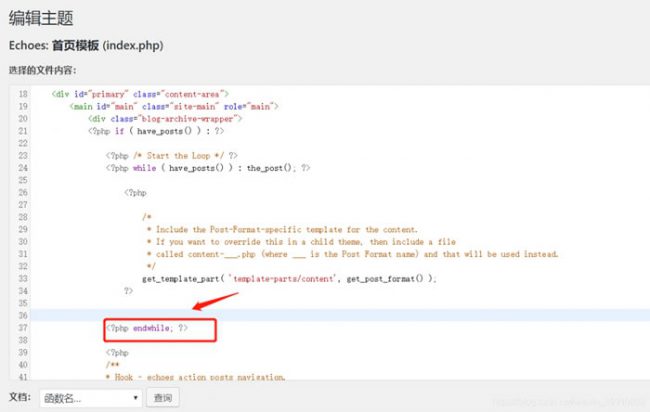This screenshot has height=412, width=650.
Task: Click the Echoes 首页模板 (index.php) title
Action: pos(85,46)
